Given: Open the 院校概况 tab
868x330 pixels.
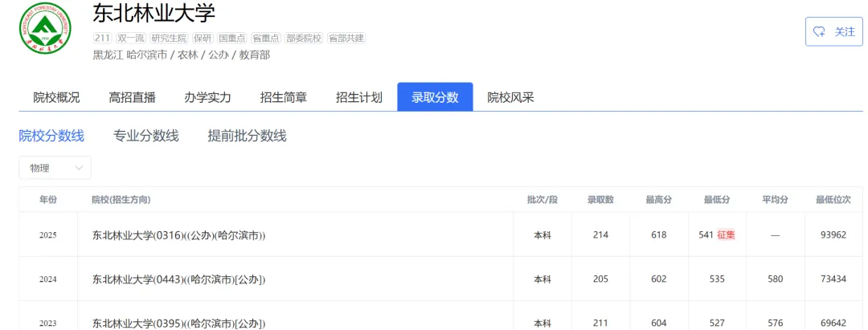Looking at the screenshot, I should [56, 98].
